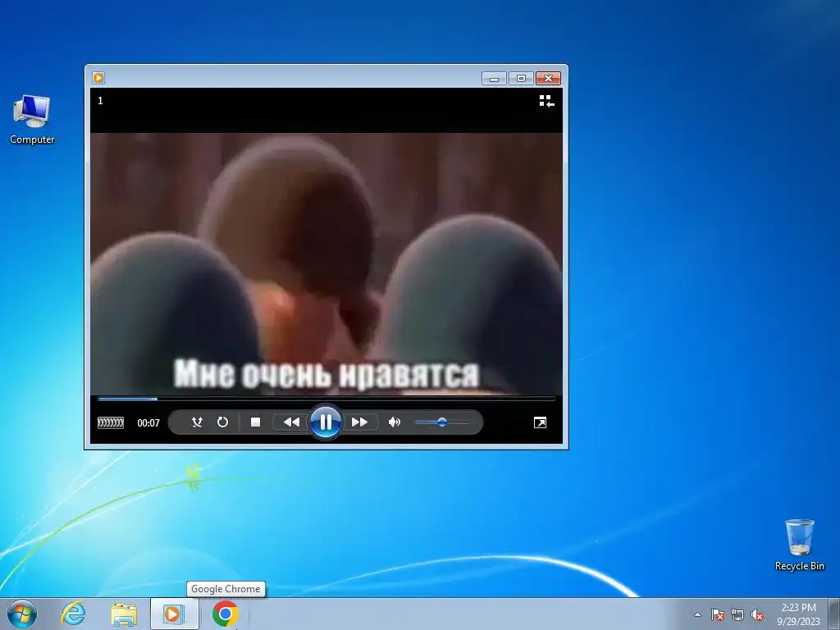
Task: Mute the player with the speaker icon
Action: tap(395, 422)
